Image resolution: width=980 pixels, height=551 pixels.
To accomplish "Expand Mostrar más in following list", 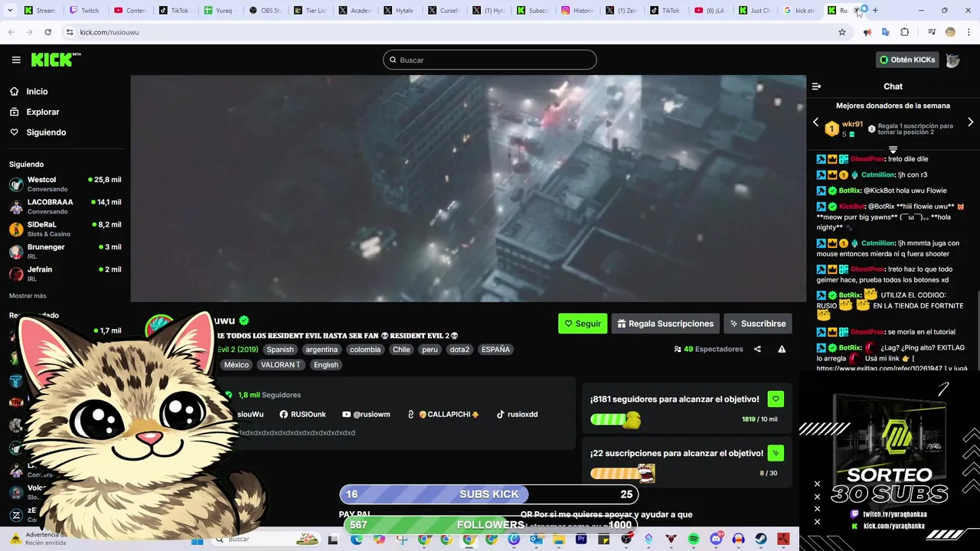I will tap(28, 295).
